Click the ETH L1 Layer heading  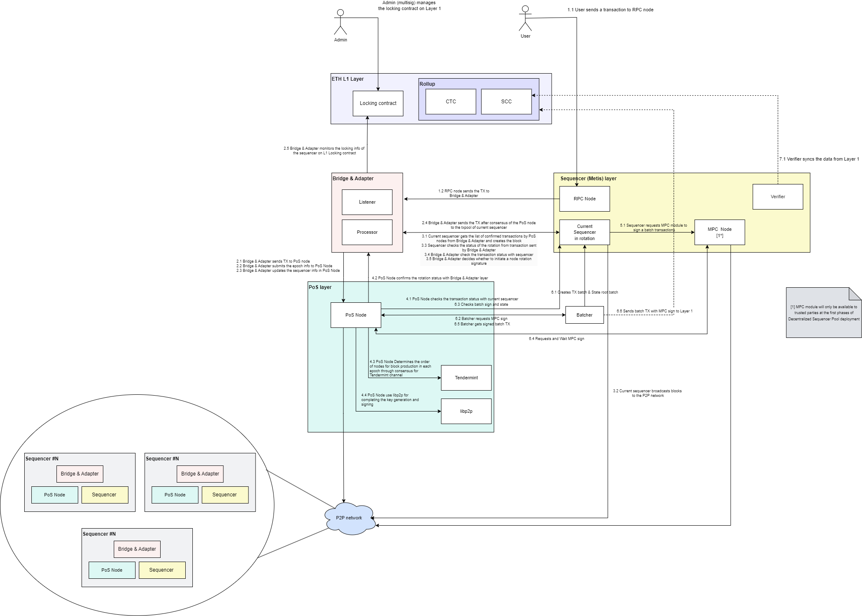[x=348, y=79]
